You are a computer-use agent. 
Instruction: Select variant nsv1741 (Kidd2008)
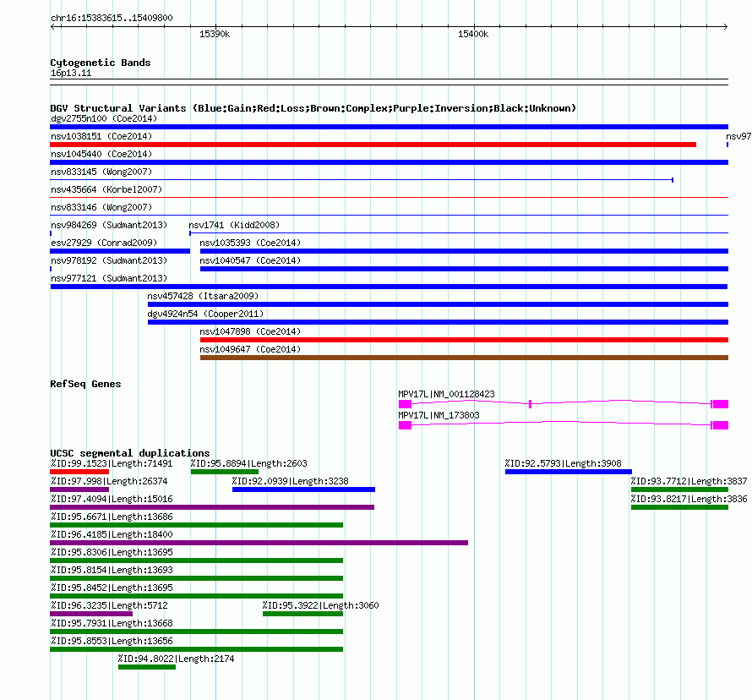point(459,233)
